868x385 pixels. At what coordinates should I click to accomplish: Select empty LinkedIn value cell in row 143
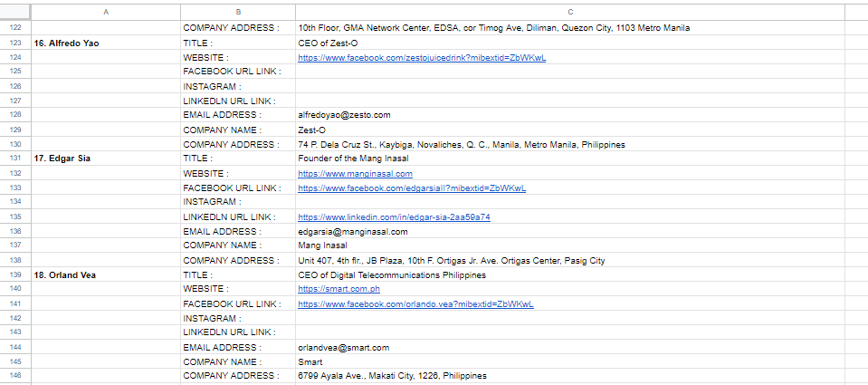(x=570, y=332)
